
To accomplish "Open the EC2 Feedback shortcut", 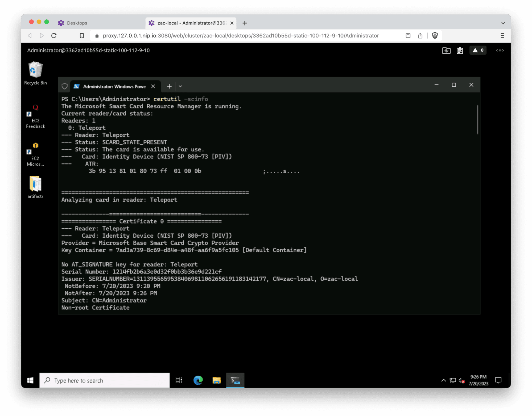I will coord(35,116).
